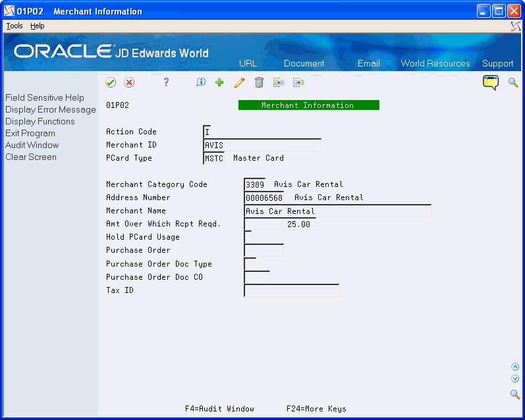Image resolution: width=525 pixels, height=420 pixels.
Task: Open the Help menu
Action: [x=37, y=26]
